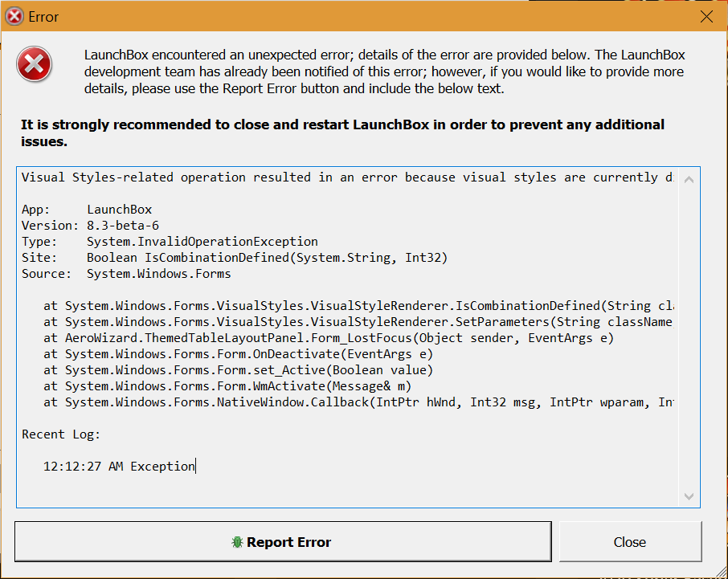The height and width of the screenshot is (579, 728).
Task: Click the window resize grip corner
Action: click(x=722, y=573)
